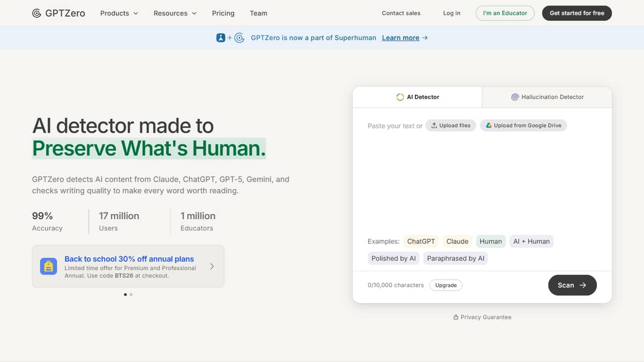Click the '0/10,000 characters' counter

396,285
